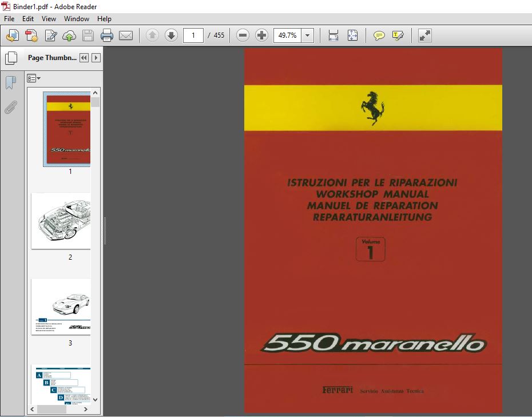This screenshot has width=532, height=417.
Task: Select the Highlight text tool
Action: point(398,35)
